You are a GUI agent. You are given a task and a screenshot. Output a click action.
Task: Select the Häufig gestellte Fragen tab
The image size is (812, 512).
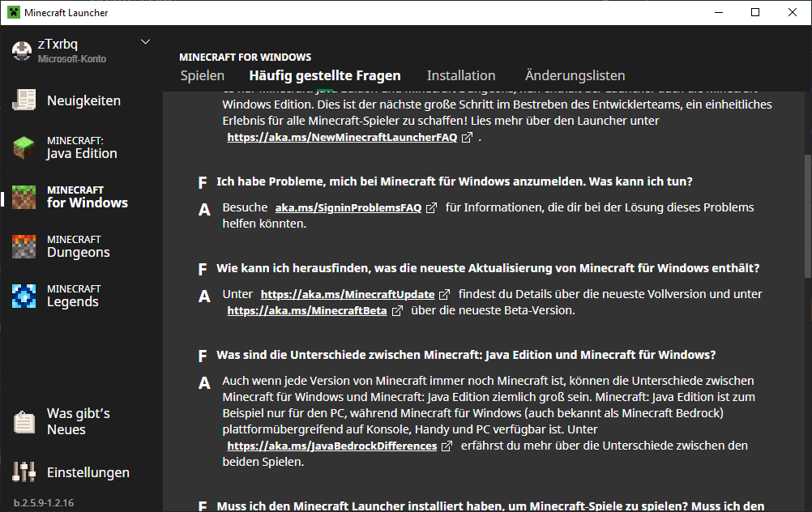pos(325,75)
